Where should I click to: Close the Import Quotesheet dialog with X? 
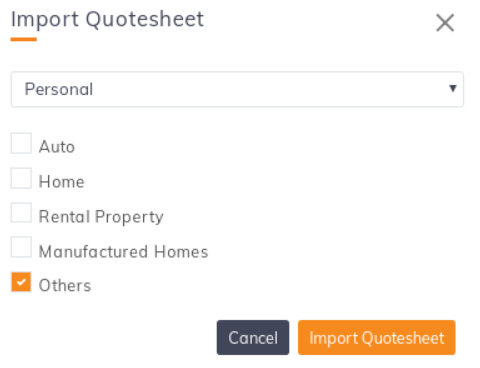point(445,23)
